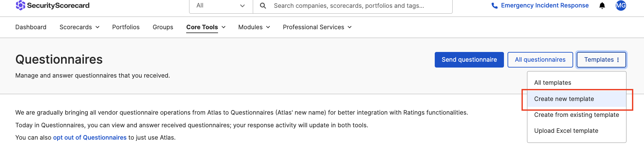Switch to the Groups tab
The height and width of the screenshot is (163, 644).
[x=163, y=27]
